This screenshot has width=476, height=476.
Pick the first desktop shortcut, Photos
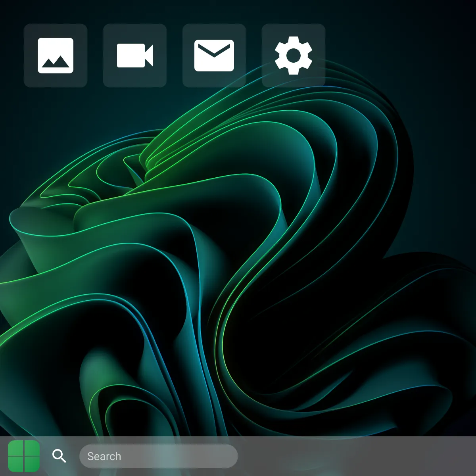click(x=56, y=56)
